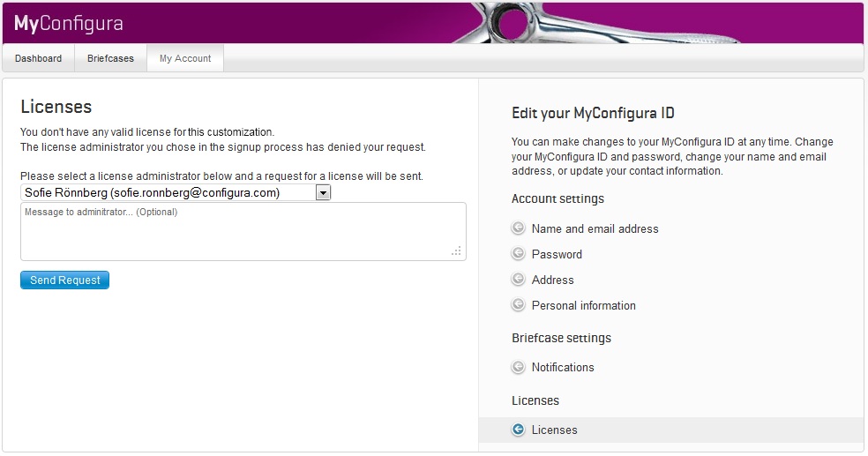The height and width of the screenshot is (456, 868).
Task: Click the Message to administrator text area
Action: (243, 231)
